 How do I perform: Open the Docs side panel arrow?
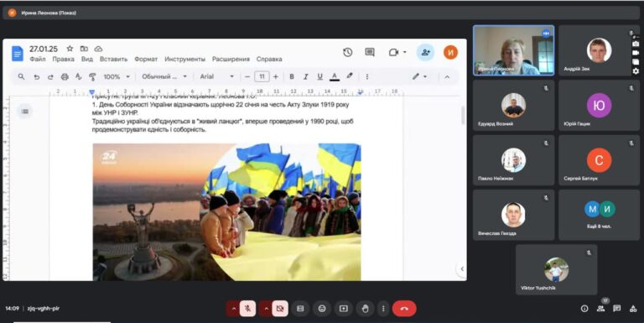tap(462, 268)
